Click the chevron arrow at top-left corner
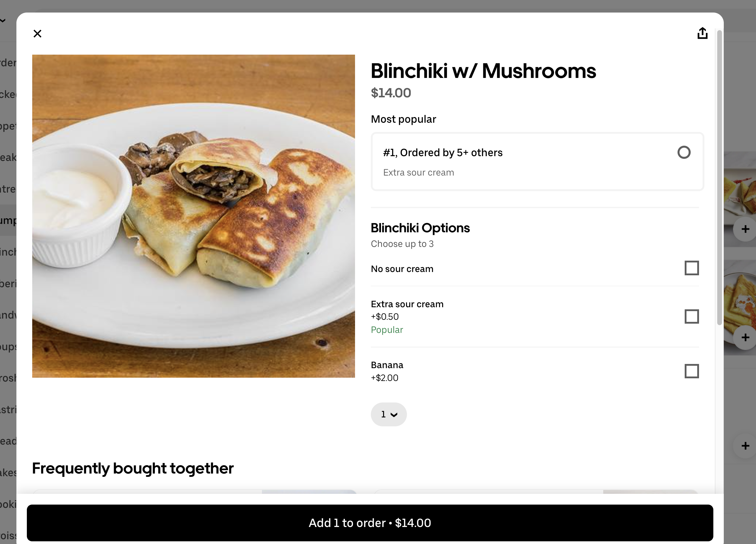 3,21
